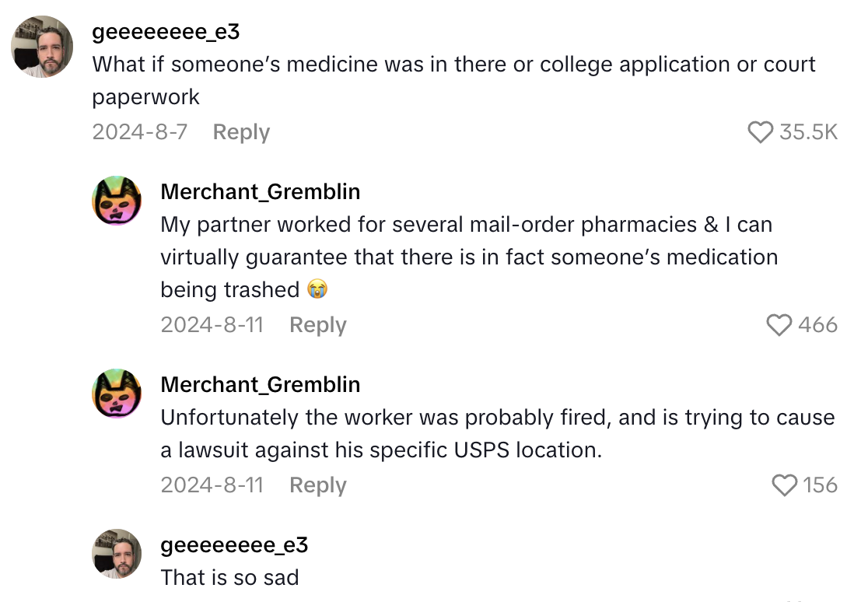
Task: Tap the heart icon beside 466
Action: 779,324
